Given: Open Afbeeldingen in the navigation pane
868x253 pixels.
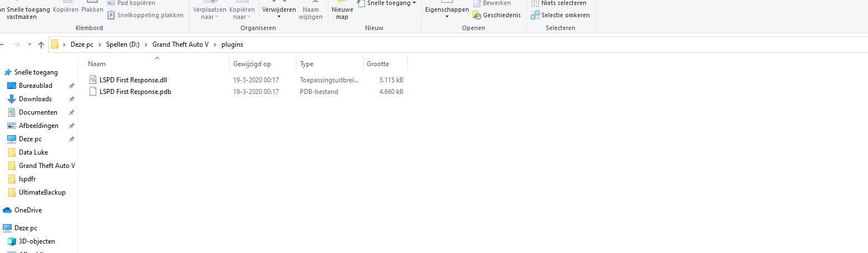Looking at the screenshot, I should 38,126.
